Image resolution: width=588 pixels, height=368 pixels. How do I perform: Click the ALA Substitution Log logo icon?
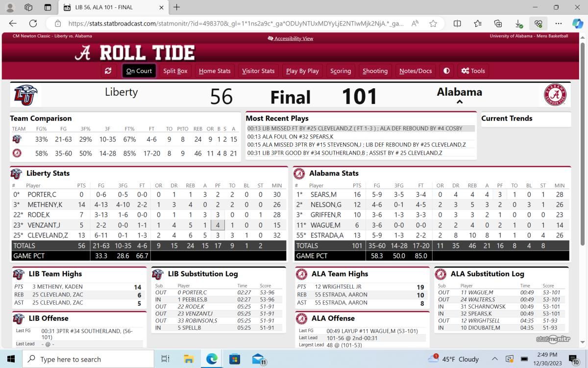tap(441, 274)
